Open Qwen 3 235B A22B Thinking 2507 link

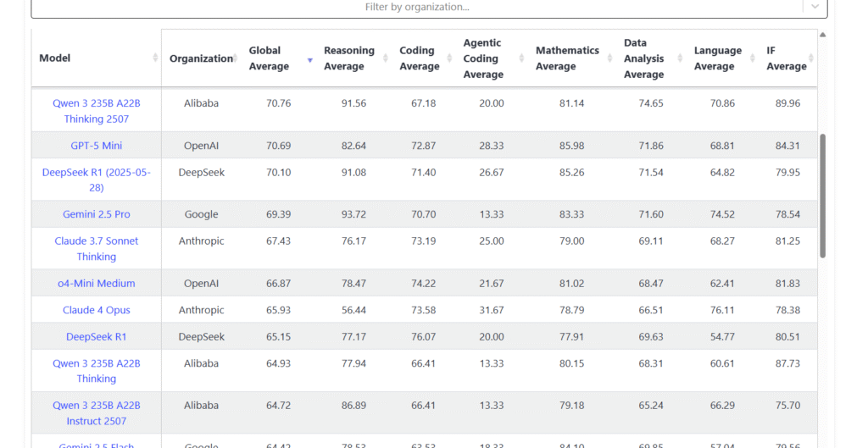[97, 111]
